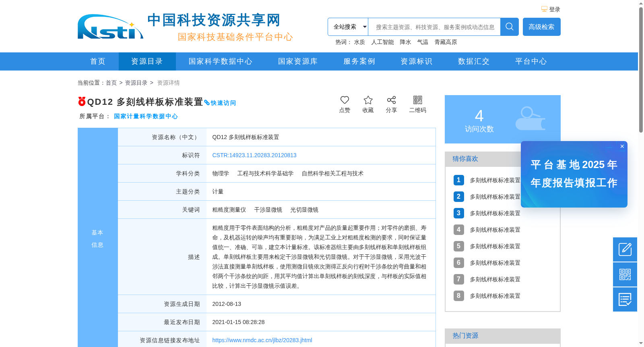This screenshot has height=347, width=644.
Task: Open the 数据汇交 navigation tab
Action: [x=474, y=61]
